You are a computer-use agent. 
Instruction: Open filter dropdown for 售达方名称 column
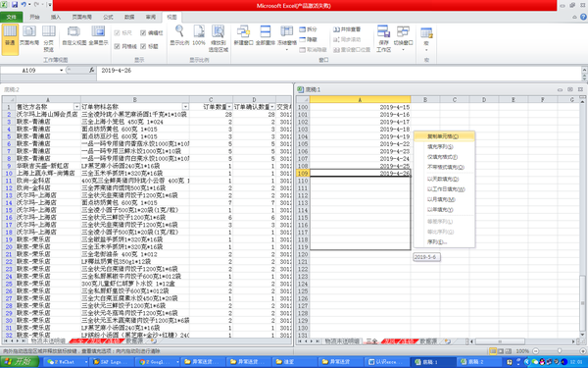pos(76,107)
